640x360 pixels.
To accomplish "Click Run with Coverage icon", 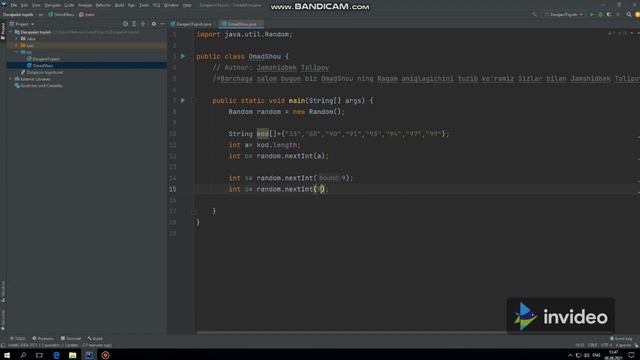I will (609, 14).
